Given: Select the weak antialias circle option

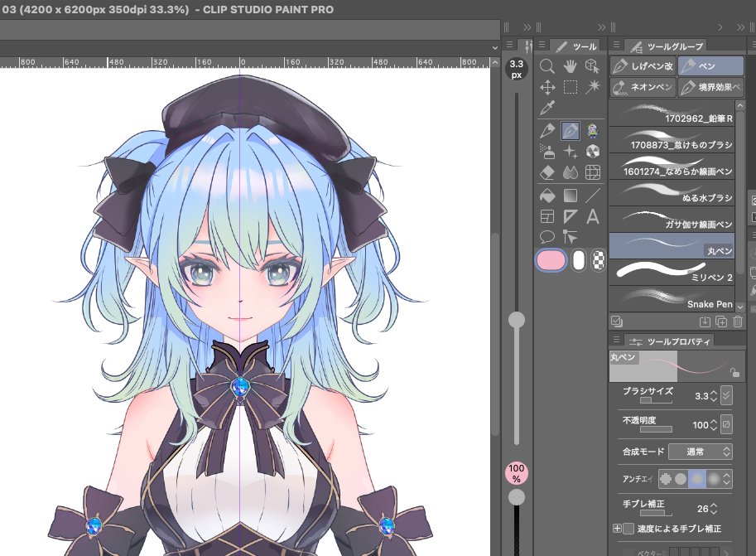Looking at the screenshot, I should [x=681, y=479].
